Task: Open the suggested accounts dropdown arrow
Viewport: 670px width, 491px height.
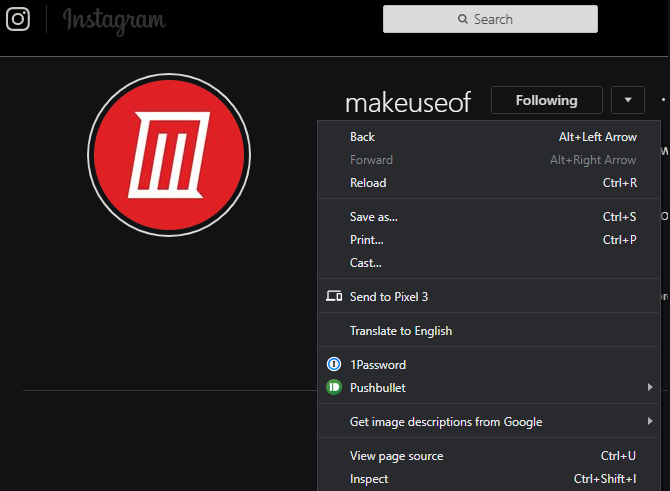Action: pos(627,100)
